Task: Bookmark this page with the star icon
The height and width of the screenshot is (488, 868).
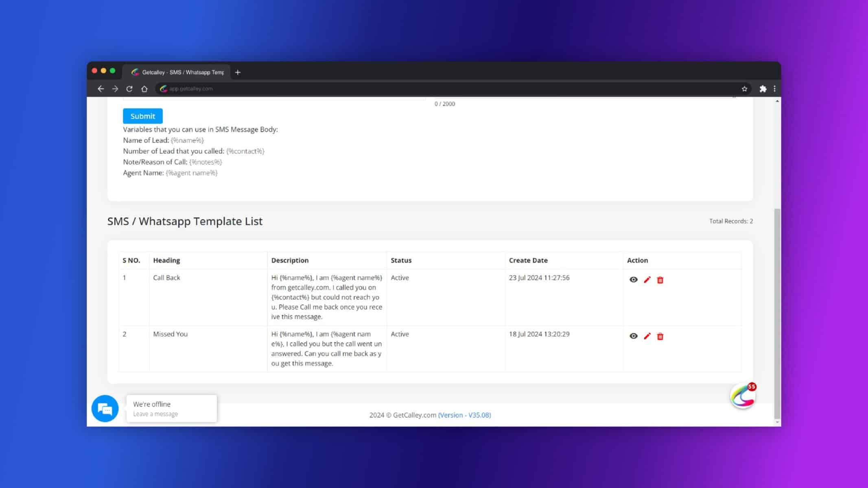Action: pyautogui.click(x=744, y=89)
